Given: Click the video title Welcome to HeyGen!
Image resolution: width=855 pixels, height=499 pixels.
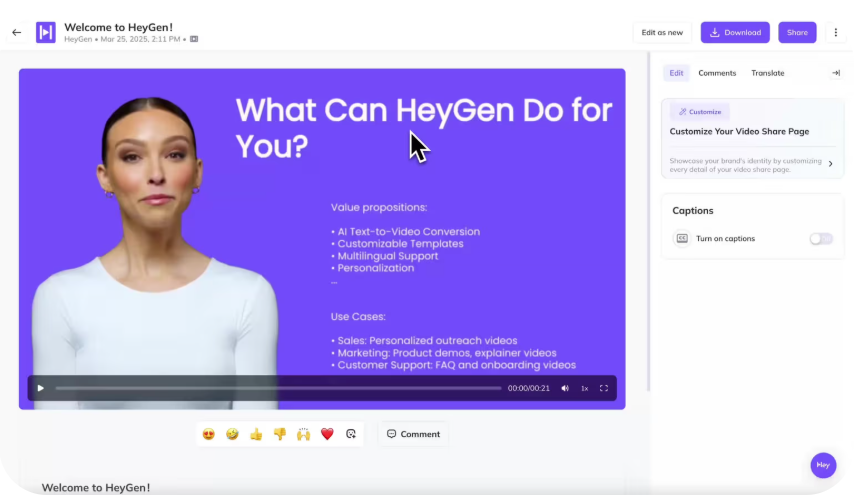Looking at the screenshot, I should [118, 27].
